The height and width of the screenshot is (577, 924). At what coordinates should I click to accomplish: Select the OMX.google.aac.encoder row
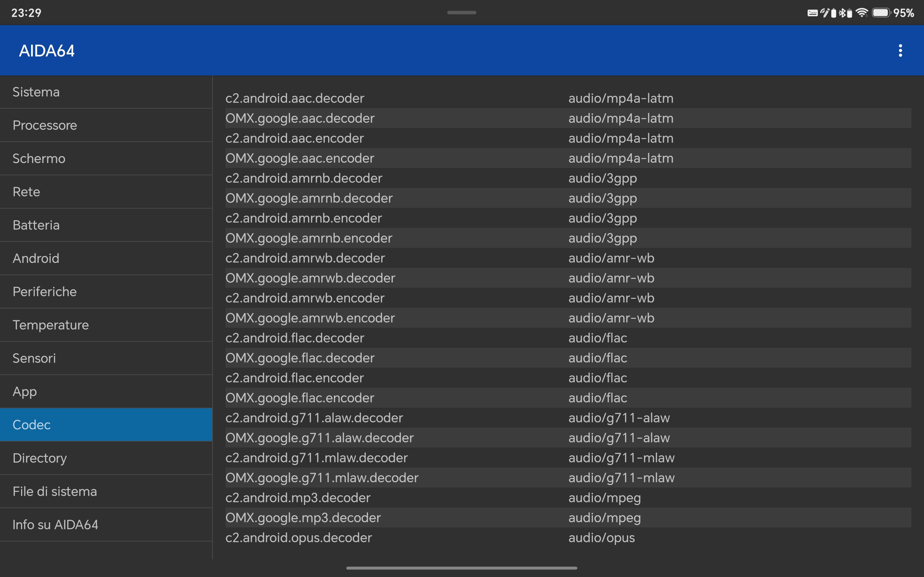(568, 158)
